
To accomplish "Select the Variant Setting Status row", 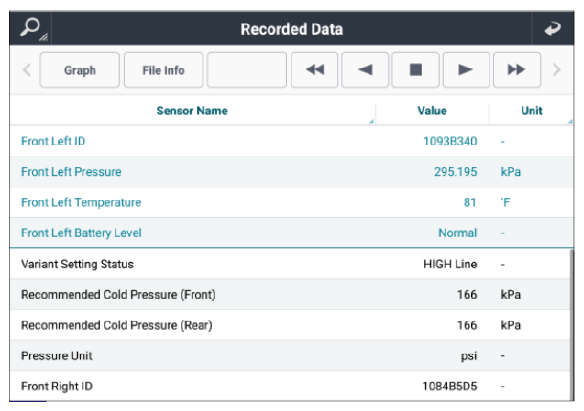I will pos(291,264).
